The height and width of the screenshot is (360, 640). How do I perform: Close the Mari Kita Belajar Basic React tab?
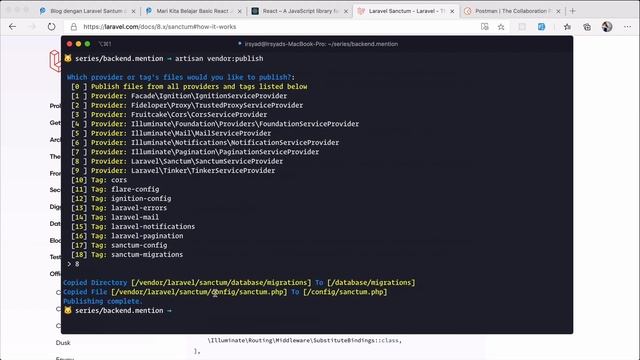coord(240,11)
